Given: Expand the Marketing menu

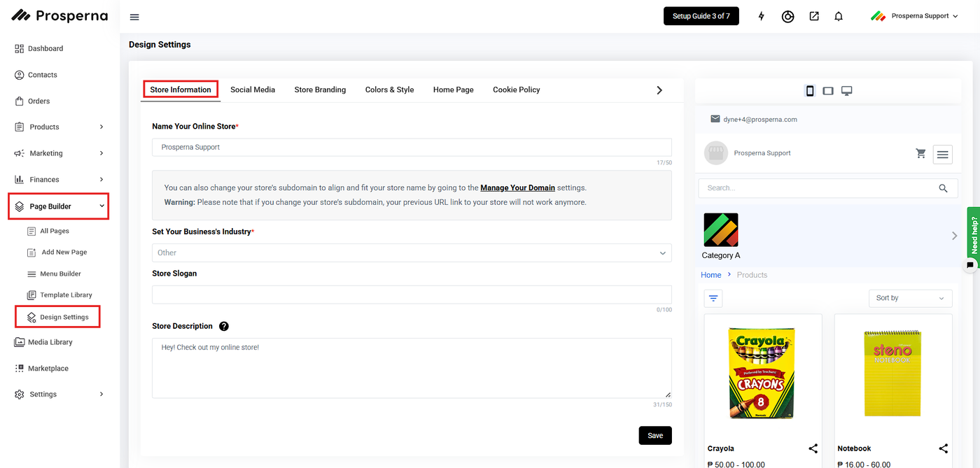Looking at the screenshot, I should (x=59, y=153).
